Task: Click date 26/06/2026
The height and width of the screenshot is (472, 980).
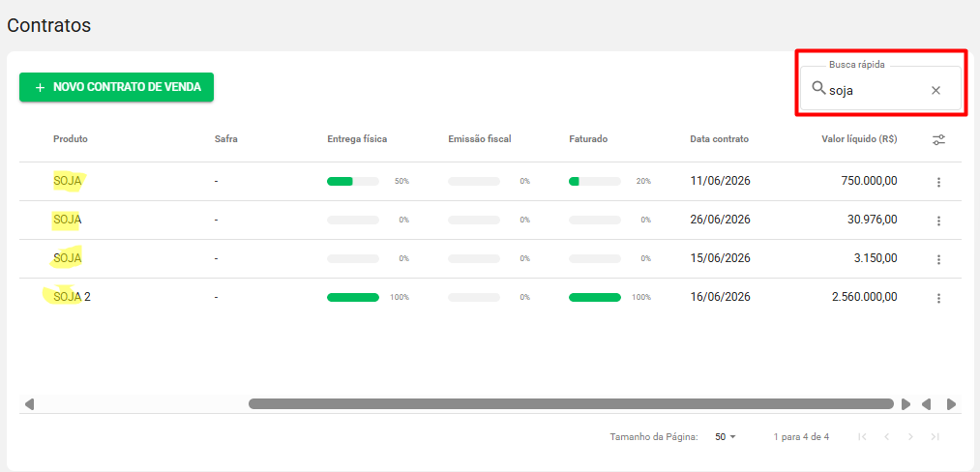Action: point(720,220)
